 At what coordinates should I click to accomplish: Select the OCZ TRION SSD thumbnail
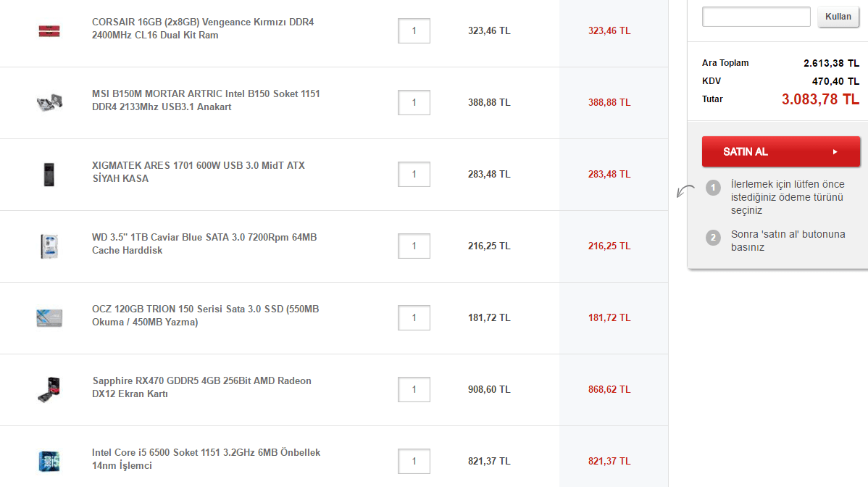pyautogui.click(x=49, y=317)
